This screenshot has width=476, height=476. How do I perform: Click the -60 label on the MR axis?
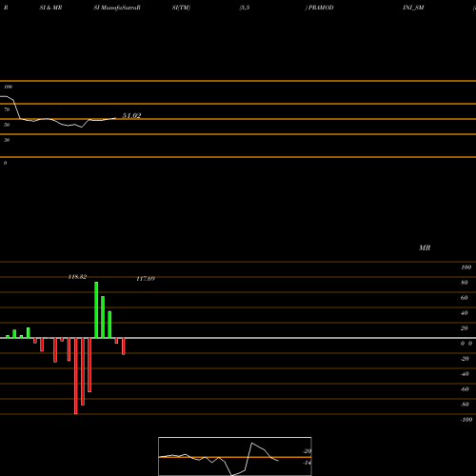pyautogui.click(x=465, y=389)
